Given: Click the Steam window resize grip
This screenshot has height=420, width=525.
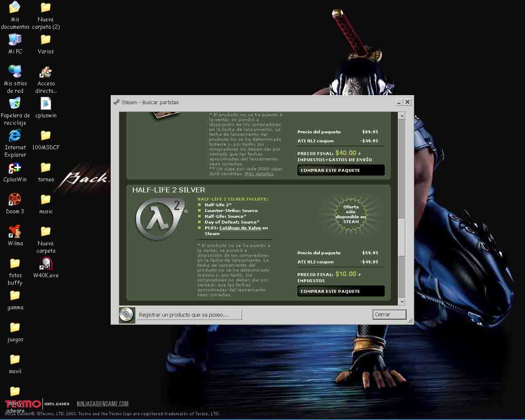Looking at the screenshot, I should 410,321.
